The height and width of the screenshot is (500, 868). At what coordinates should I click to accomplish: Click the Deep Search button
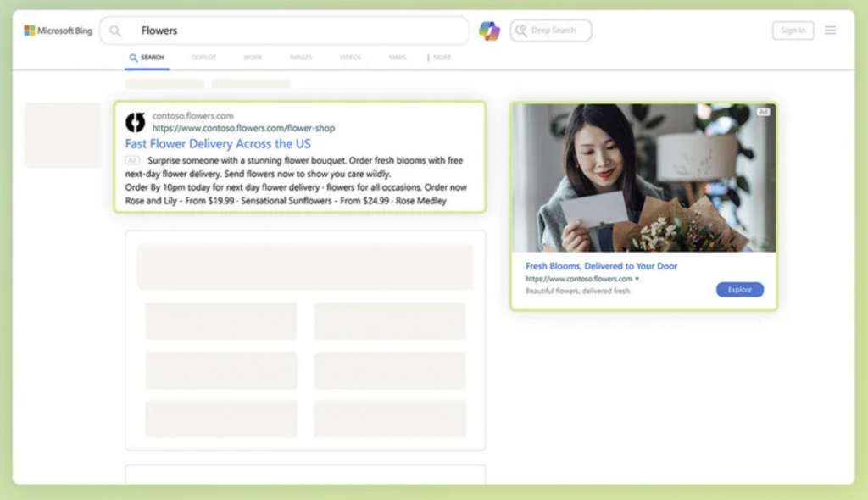pyautogui.click(x=550, y=31)
